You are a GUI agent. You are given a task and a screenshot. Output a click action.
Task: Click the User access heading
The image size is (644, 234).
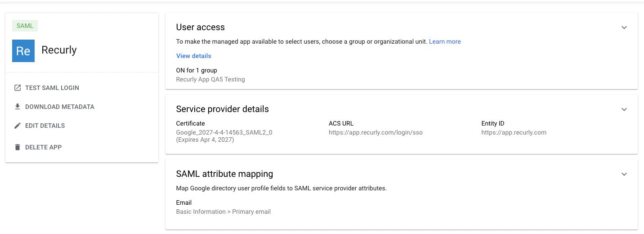coord(201,27)
